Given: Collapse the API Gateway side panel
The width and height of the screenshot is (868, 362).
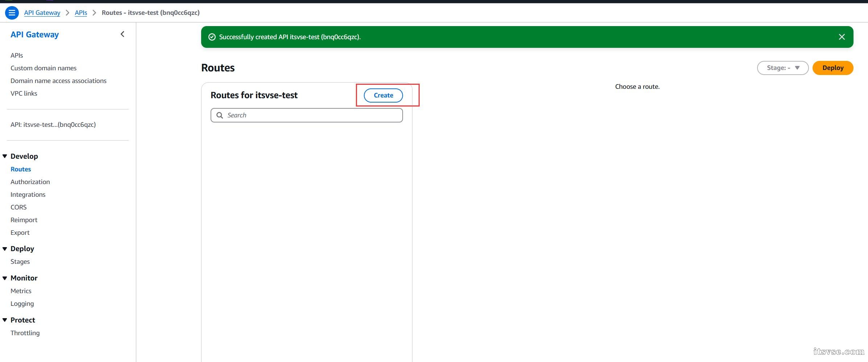Looking at the screenshot, I should point(122,34).
